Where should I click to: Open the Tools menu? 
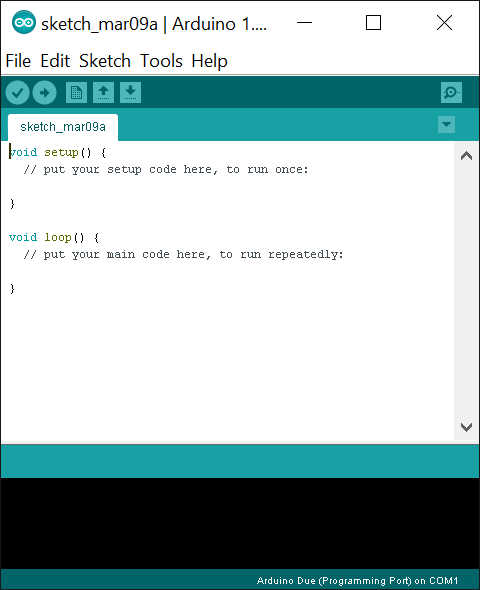(x=161, y=61)
